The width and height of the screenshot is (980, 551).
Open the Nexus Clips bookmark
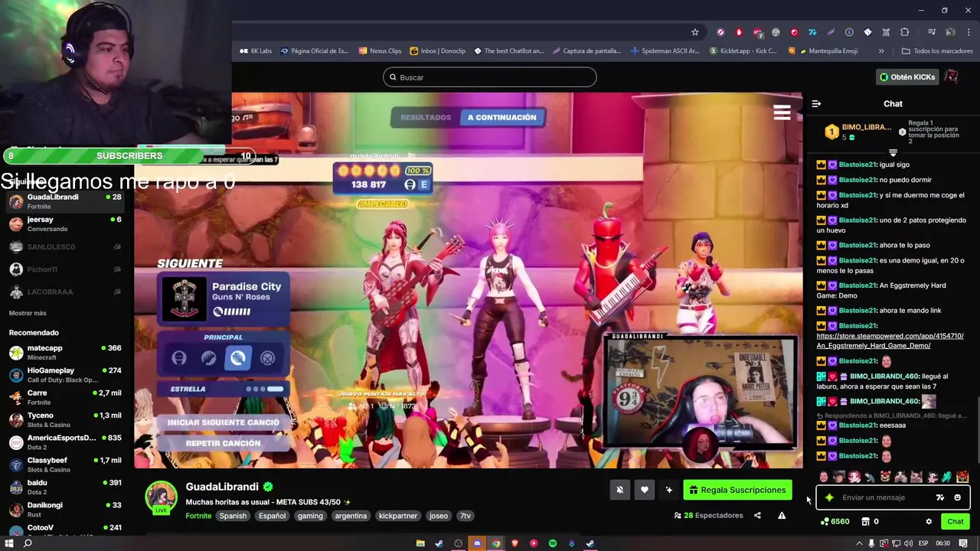(380, 51)
